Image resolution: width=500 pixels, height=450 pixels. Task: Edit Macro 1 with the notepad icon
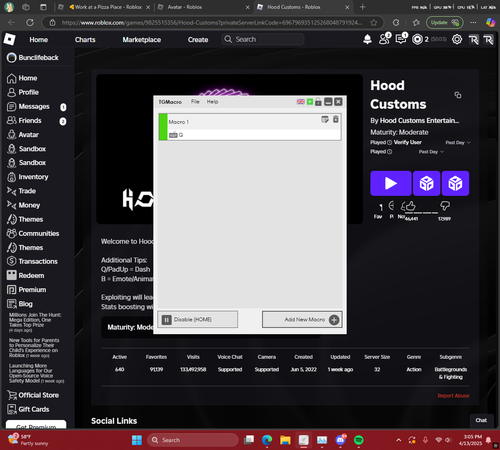(x=325, y=119)
